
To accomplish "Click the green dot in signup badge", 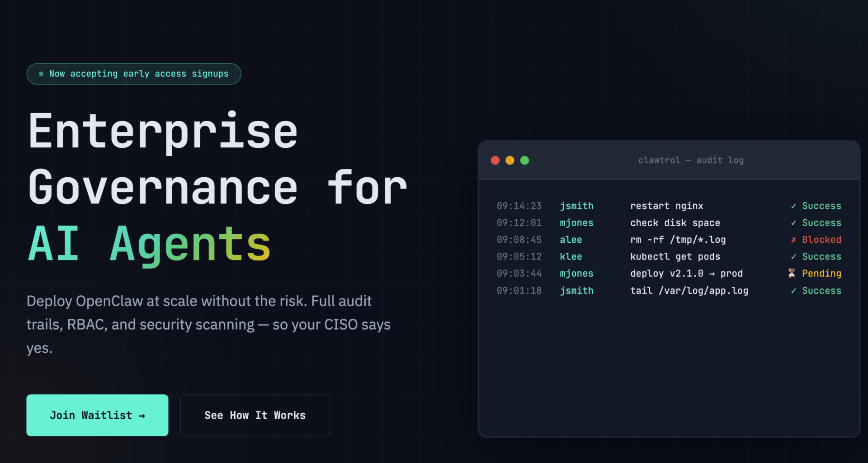I will (41, 74).
